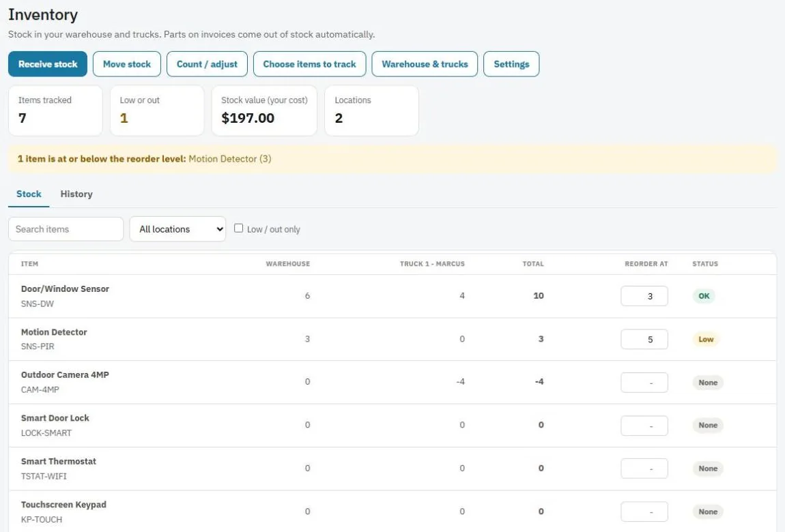Click the Touchscreen Keypad item name
The height and width of the screenshot is (532, 785).
[x=63, y=505]
